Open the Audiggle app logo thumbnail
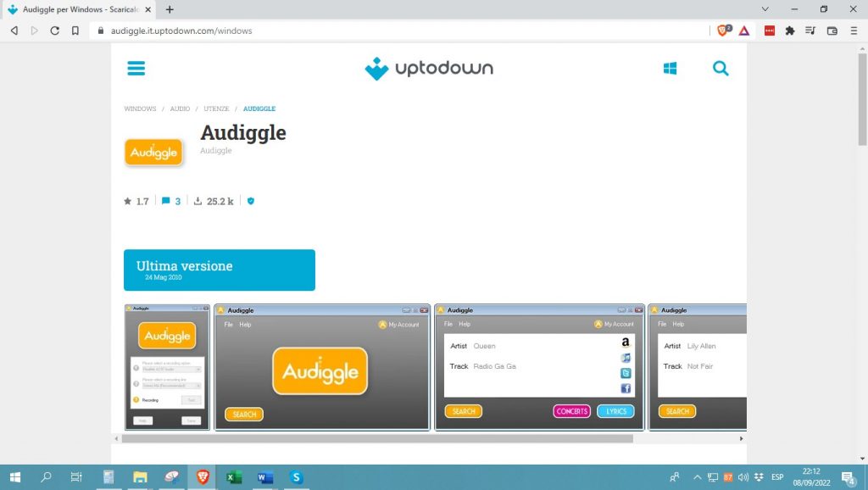This screenshot has height=490, width=868. (153, 153)
